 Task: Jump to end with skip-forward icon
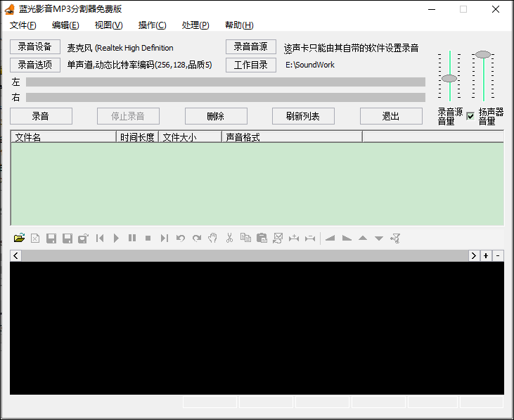(x=165, y=238)
